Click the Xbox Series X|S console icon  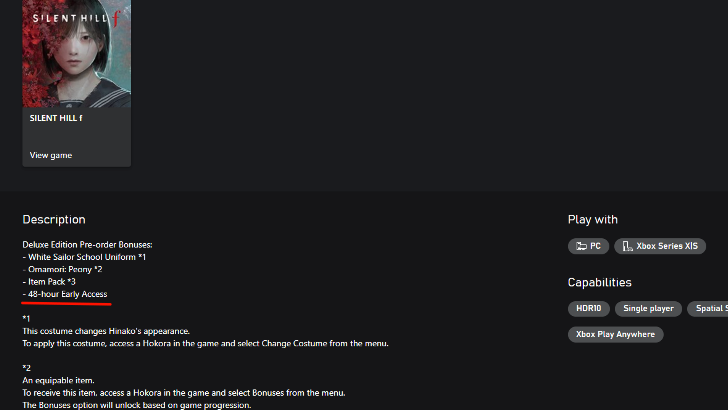tap(627, 246)
